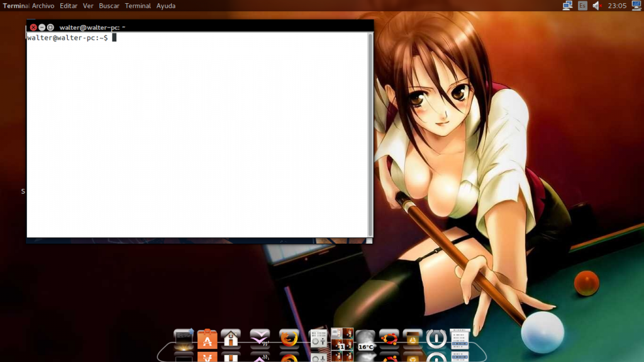Click the walter@walter-pc title bar
Viewport: 644px width, 362px height.
(x=200, y=27)
